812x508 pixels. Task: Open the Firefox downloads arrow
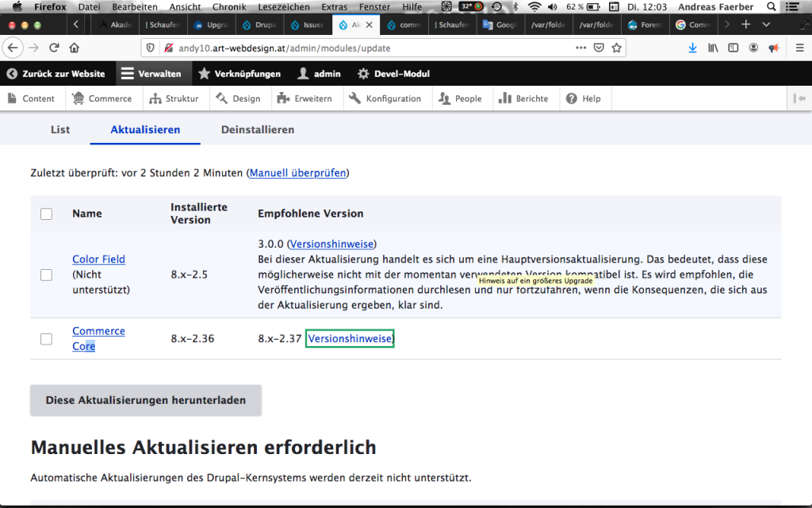692,48
